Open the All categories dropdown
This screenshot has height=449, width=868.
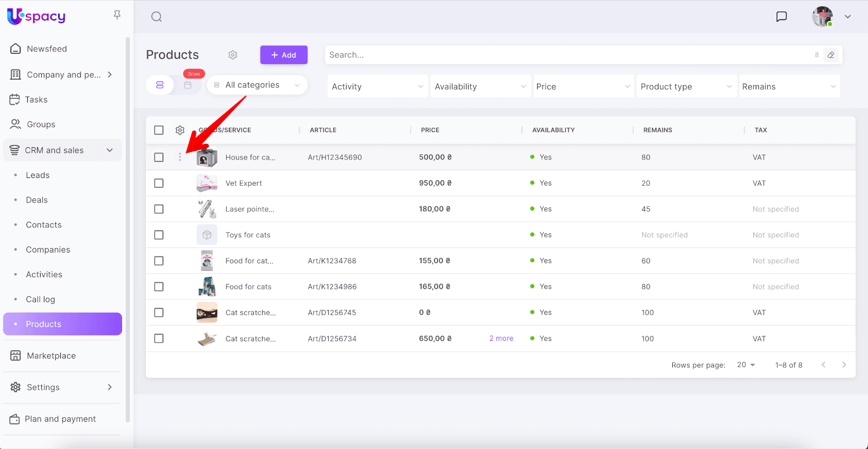pyautogui.click(x=257, y=85)
